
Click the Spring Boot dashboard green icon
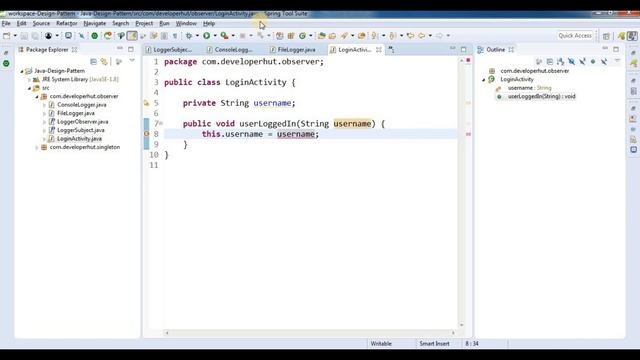[x=94, y=36]
